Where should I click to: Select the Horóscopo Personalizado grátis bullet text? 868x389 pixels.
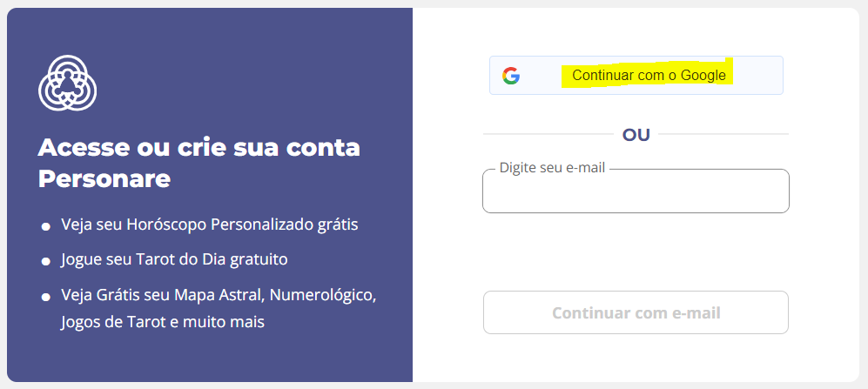[x=210, y=225]
